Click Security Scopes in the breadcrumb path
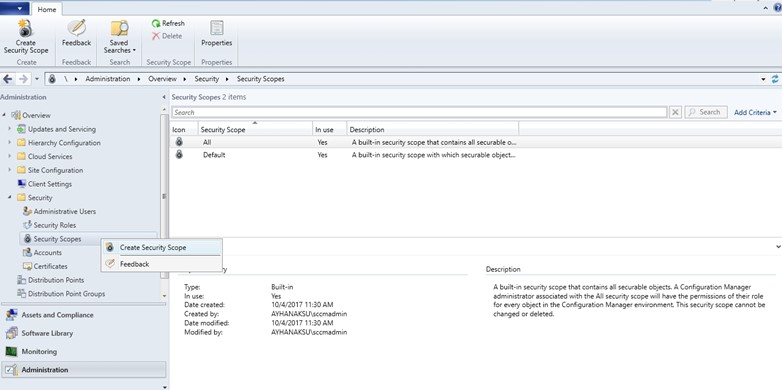This screenshot has height=390, width=782. point(261,79)
